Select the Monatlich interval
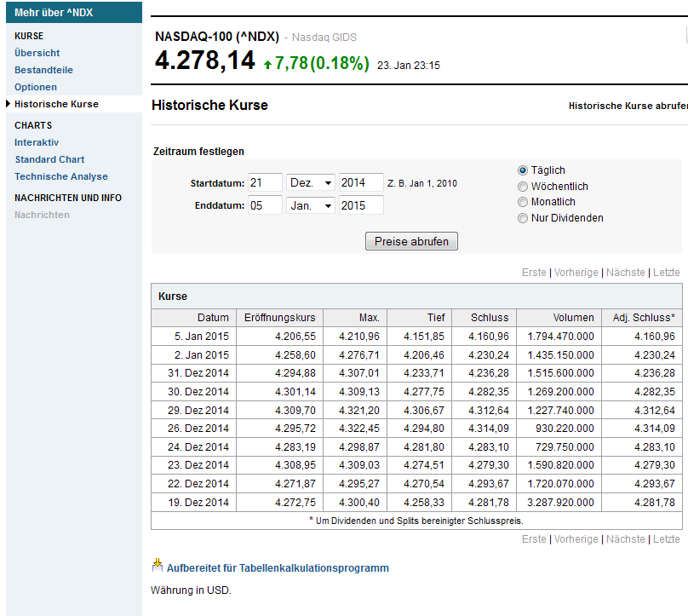This screenshot has height=616, width=688. point(522,202)
